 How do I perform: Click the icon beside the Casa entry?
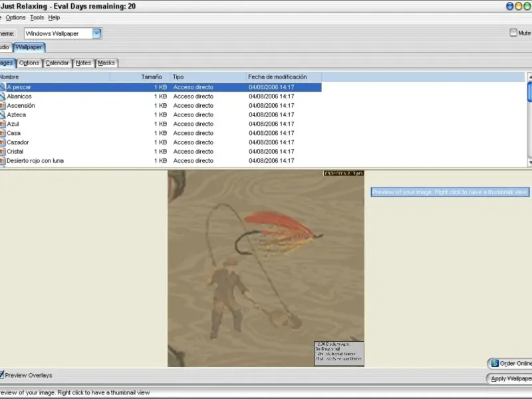2,133
